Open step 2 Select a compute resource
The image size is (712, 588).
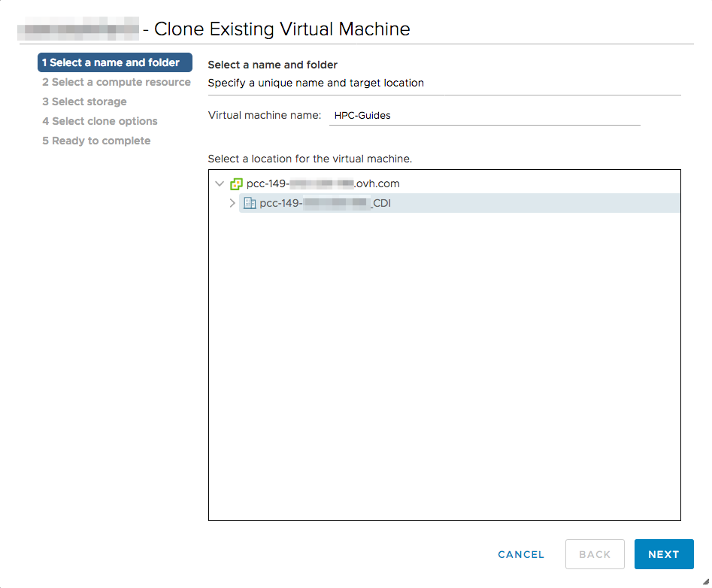[116, 82]
